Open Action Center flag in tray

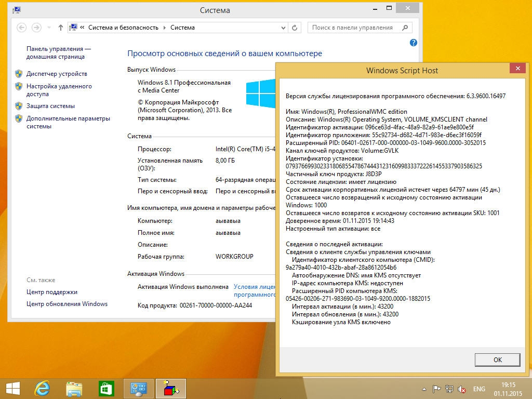point(436,389)
